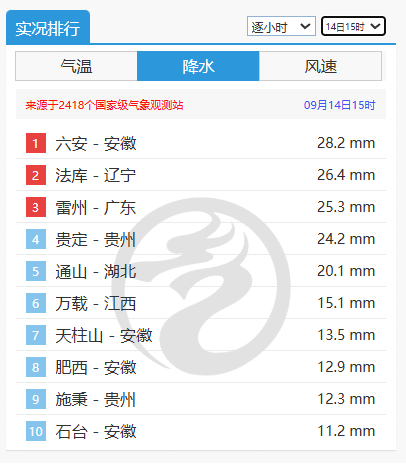This screenshot has height=467, width=406.
Task: Open the 14日15时 time dropdown
Action: pos(353,26)
